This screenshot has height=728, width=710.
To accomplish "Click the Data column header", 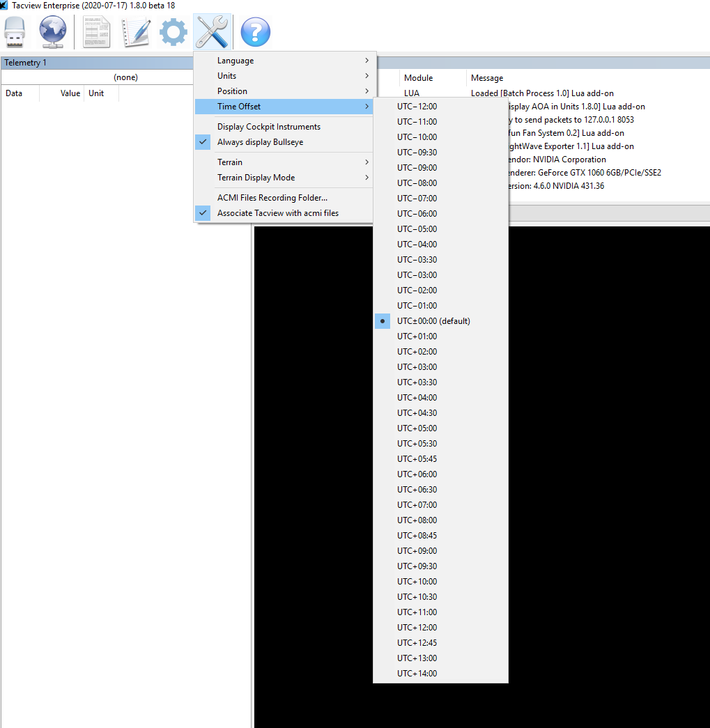I will (20, 93).
